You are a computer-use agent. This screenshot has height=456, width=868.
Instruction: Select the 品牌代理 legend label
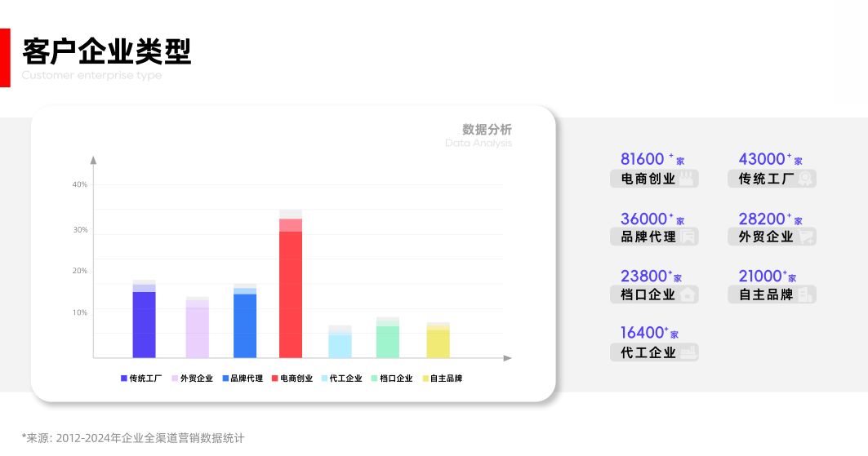[x=247, y=379]
